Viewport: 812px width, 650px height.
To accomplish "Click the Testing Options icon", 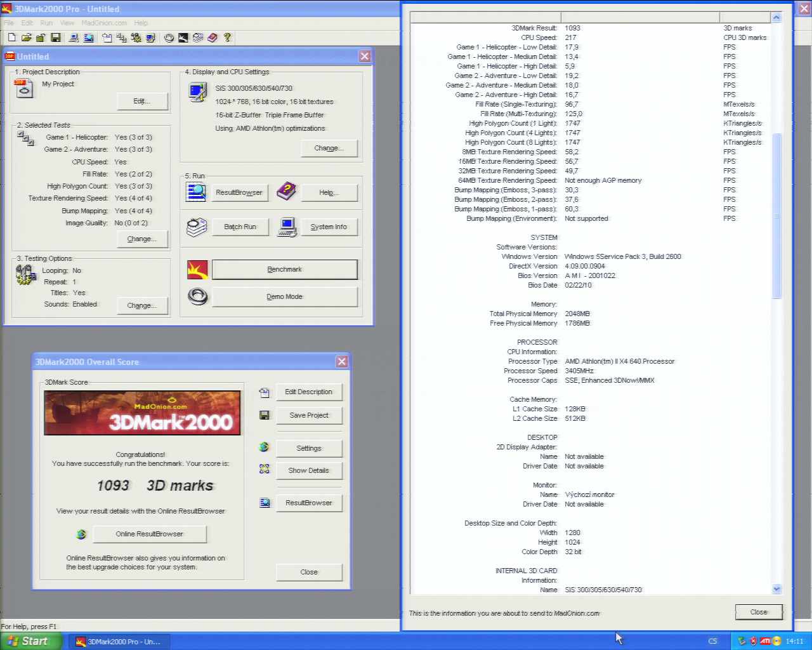I will pyautogui.click(x=26, y=275).
